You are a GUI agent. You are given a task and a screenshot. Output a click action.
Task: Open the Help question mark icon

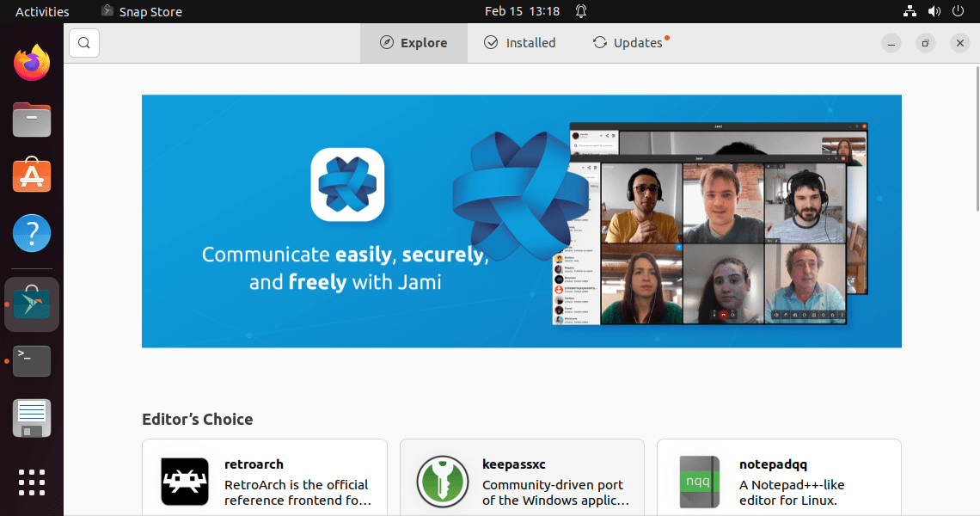point(32,233)
